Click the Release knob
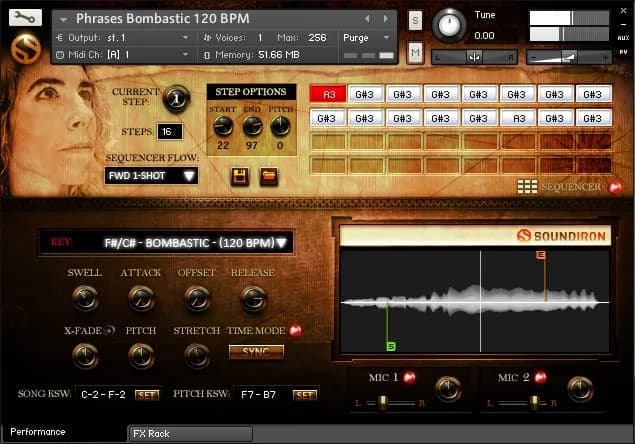 [253, 297]
